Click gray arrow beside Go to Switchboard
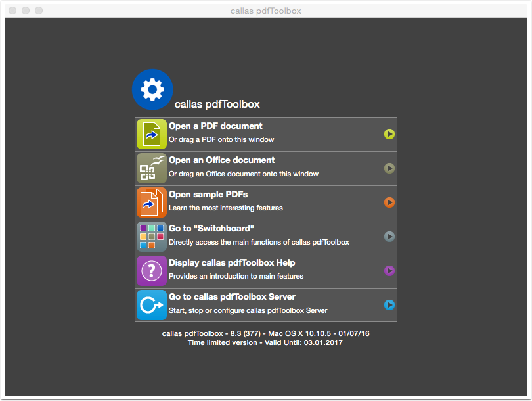Viewport: 532px width, 401px height. (x=389, y=236)
